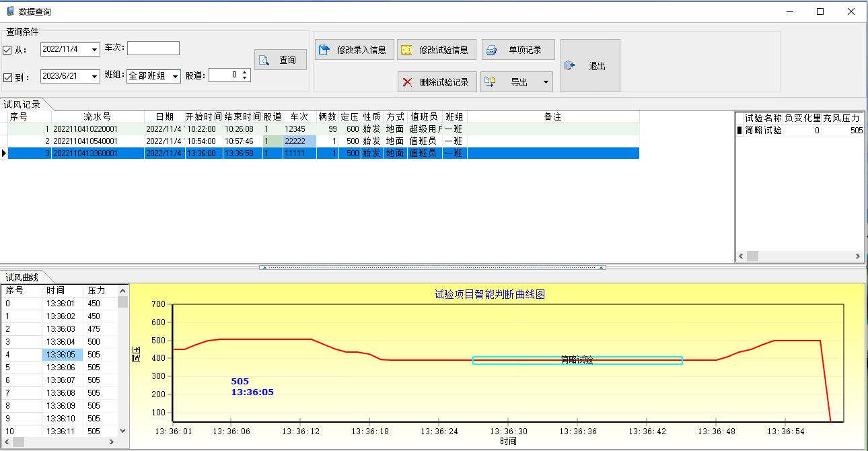Click the right splitter collapse arrow
Image resolution: width=868 pixels, height=451 pixels.
tap(602, 267)
